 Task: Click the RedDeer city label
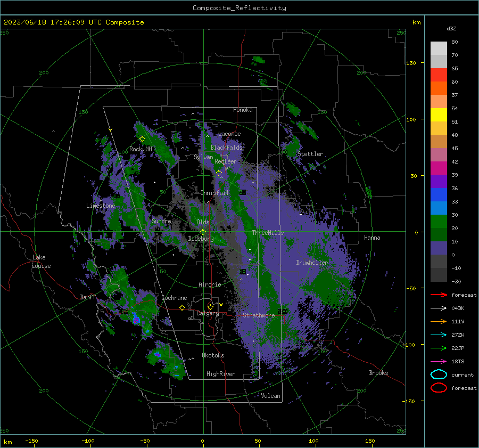click(x=226, y=161)
